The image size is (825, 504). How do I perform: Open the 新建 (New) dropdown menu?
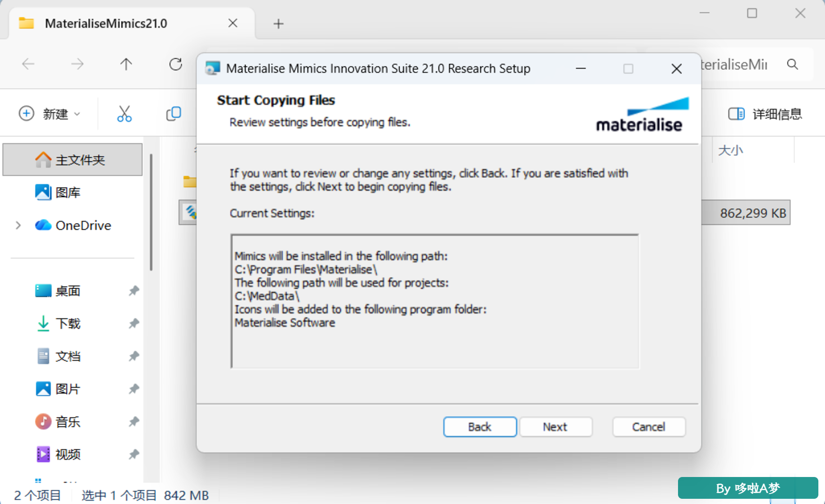pos(49,114)
